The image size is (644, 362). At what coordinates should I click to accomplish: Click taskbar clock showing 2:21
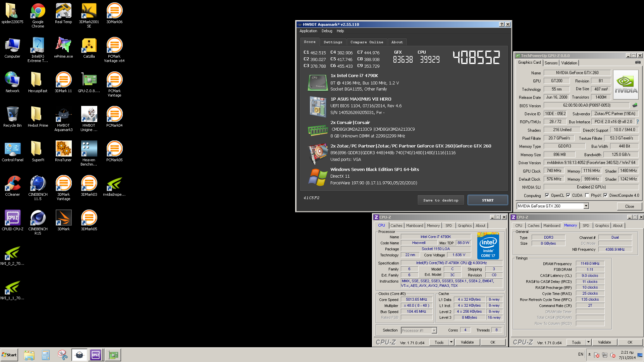point(627,355)
